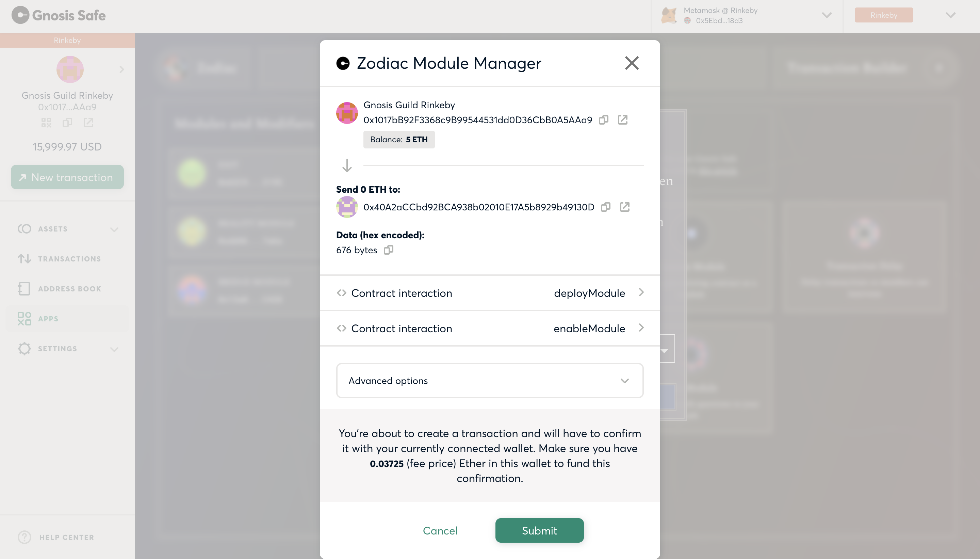Click the external link icon next to contract address
Screen dimensions: 980x559
point(625,207)
